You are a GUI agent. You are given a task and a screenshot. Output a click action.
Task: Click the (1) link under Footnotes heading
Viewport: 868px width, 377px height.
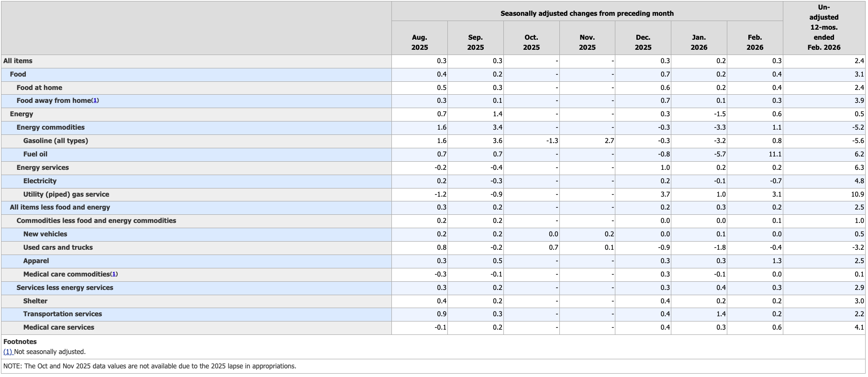[8, 352]
